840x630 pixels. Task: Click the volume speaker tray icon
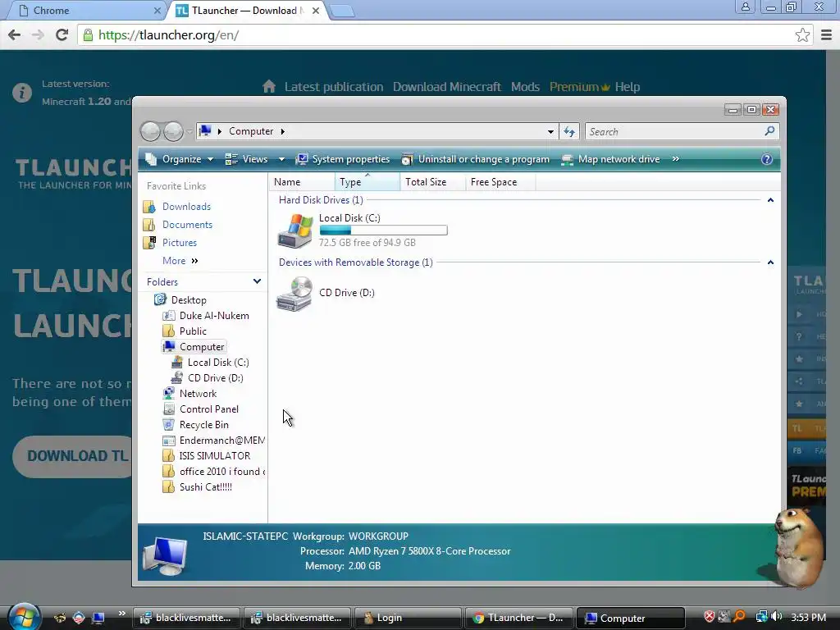(x=776, y=617)
